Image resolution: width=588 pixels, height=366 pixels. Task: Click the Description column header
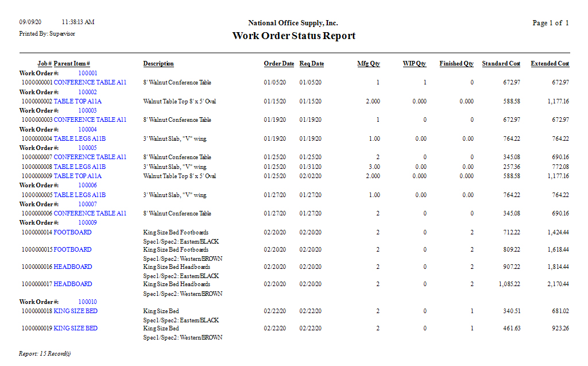(158, 64)
